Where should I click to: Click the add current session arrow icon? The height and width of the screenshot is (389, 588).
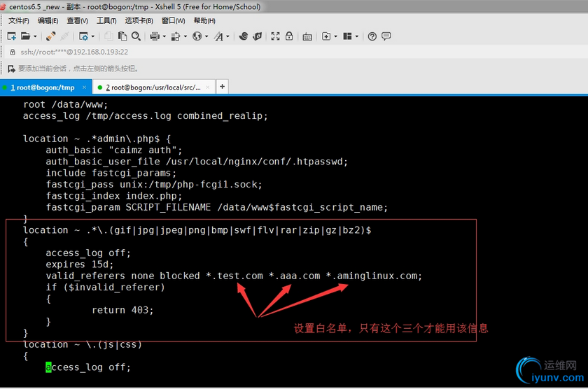[x=11, y=69]
